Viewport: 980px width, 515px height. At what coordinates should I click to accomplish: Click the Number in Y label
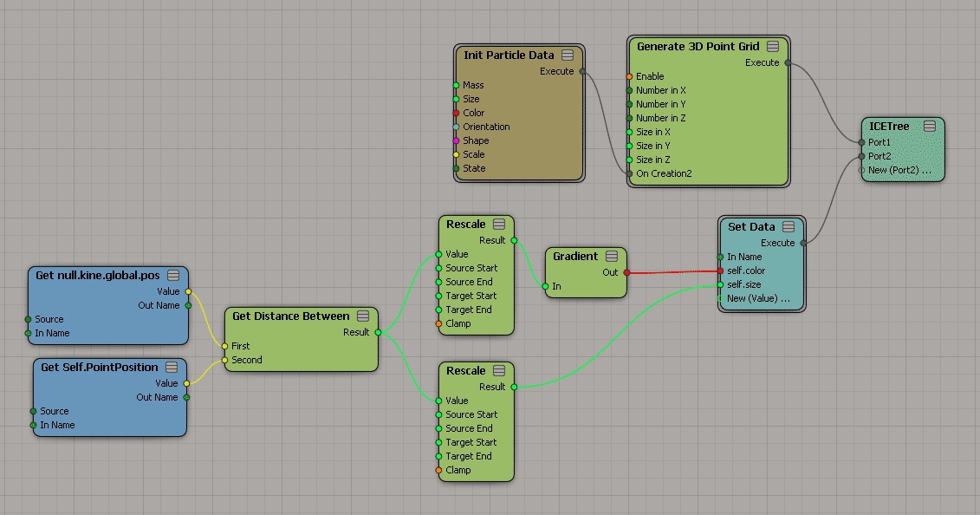point(660,104)
